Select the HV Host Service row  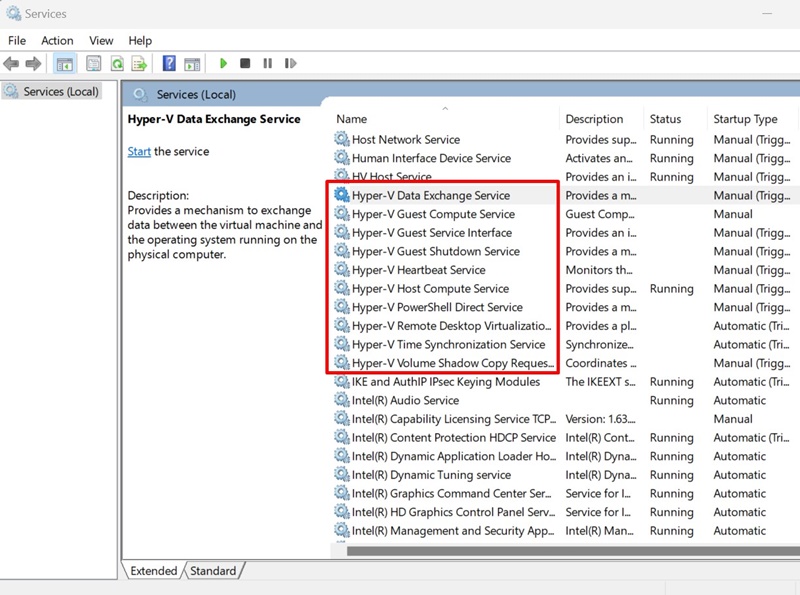coord(564,177)
